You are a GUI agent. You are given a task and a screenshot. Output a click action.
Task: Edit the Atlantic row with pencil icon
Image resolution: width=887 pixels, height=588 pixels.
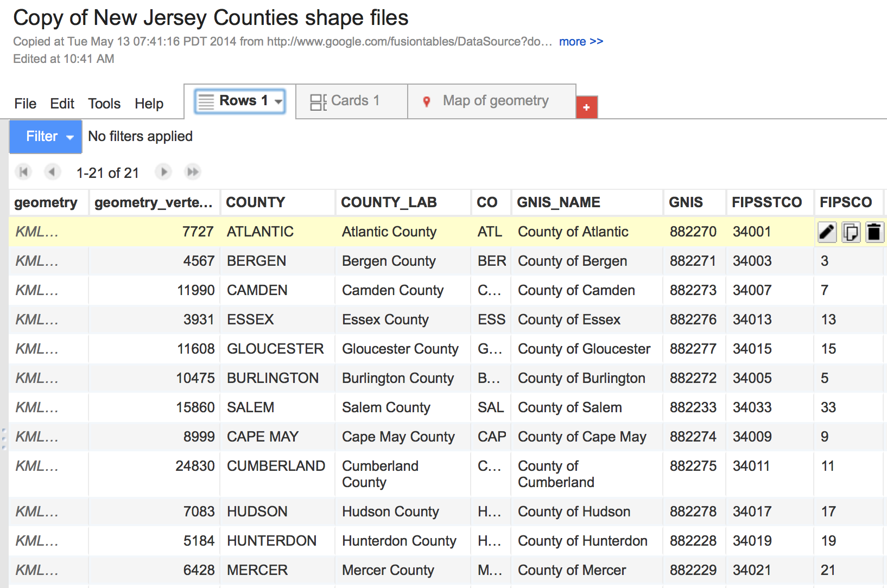pos(827,232)
